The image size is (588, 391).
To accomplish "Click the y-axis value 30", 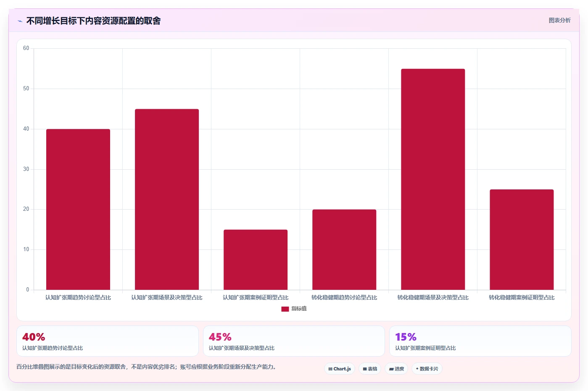I will 26,169.
